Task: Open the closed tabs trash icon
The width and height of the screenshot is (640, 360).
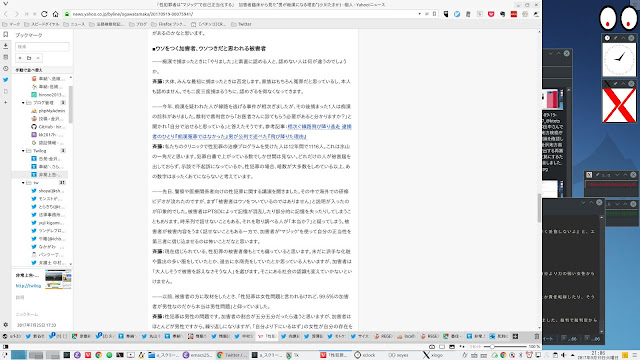Action: pyautogui.click(x=536, y=336)
